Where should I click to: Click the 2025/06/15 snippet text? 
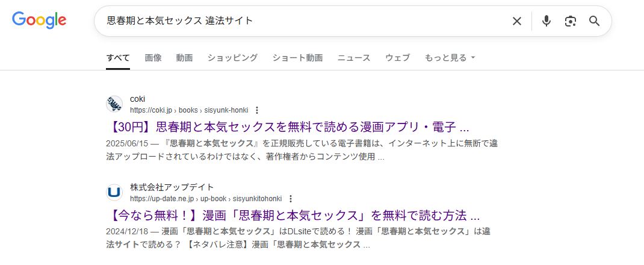click(x=302, y=150)
